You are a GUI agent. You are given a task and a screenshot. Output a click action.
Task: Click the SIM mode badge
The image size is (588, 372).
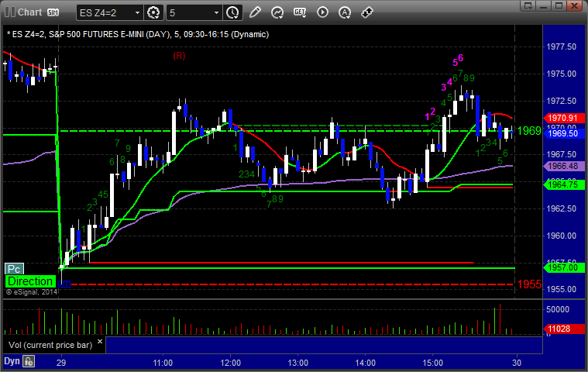point(53,12)
